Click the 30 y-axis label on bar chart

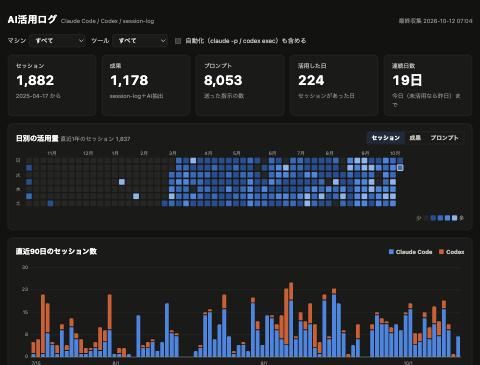pyautogui.click(x=25, y=267)
